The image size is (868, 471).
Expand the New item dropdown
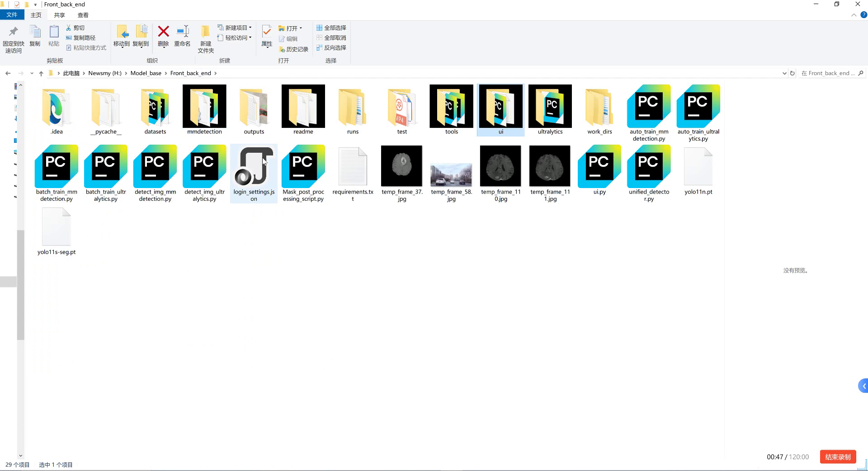(x=250, y=28)
